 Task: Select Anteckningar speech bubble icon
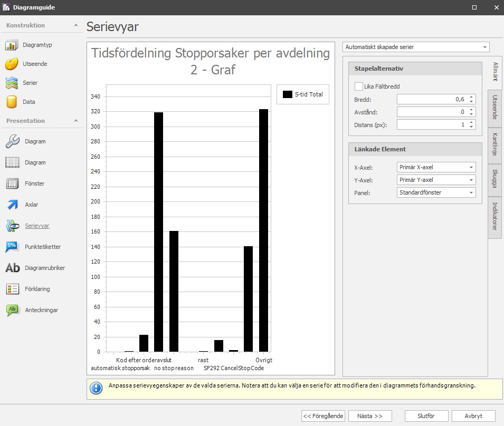13,310
